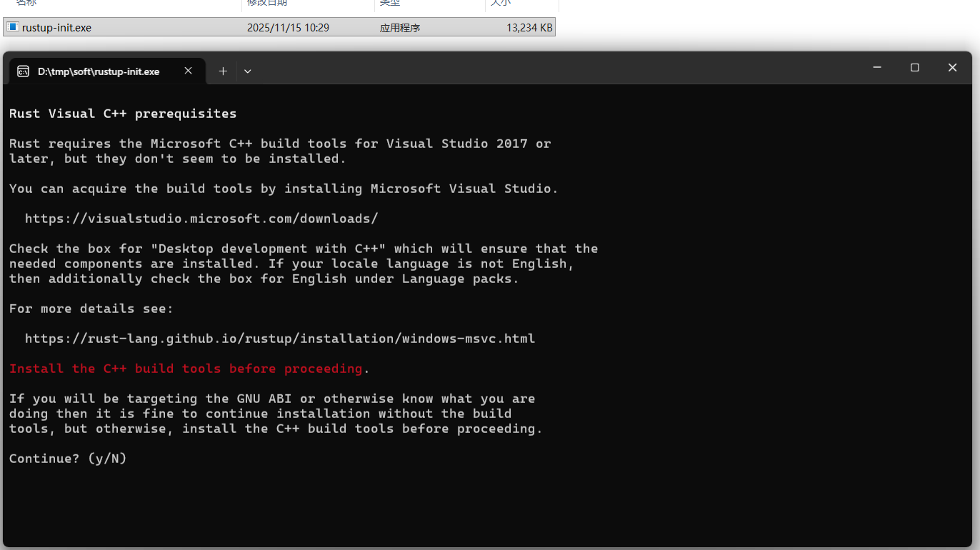
Task: Open a new terminal tab
Action: (223, 71)
